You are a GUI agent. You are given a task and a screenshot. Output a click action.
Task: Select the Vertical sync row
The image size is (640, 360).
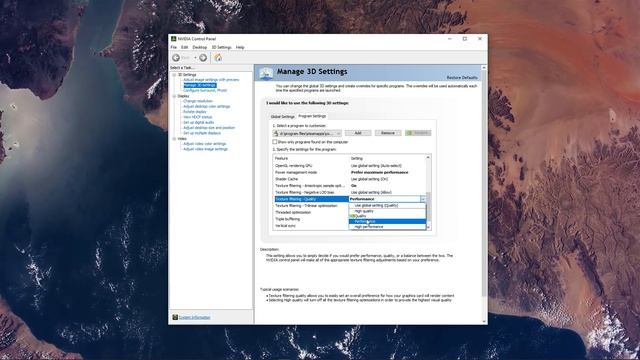[311, 226]
